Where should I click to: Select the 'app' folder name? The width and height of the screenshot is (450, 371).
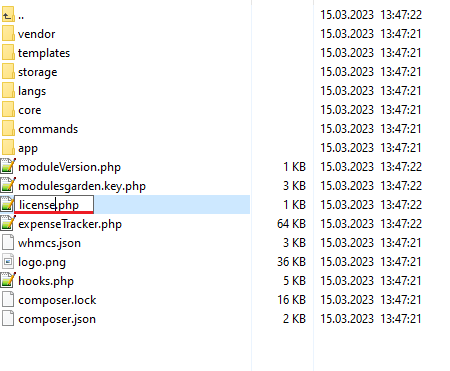[28, 149]
